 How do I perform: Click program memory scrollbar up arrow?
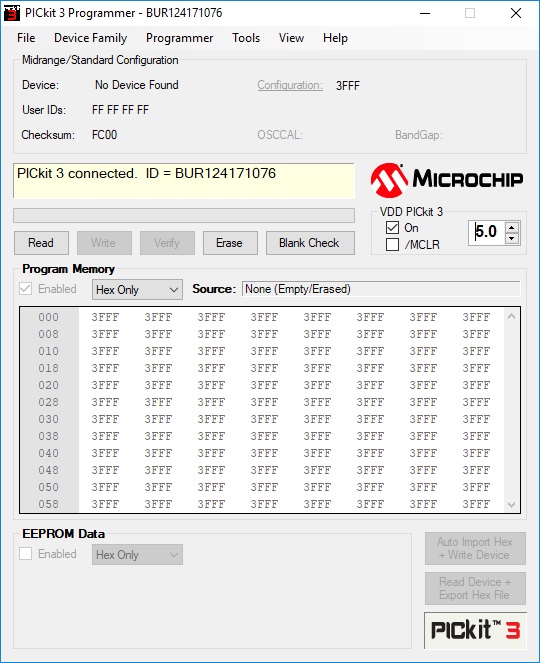point(511,316)
